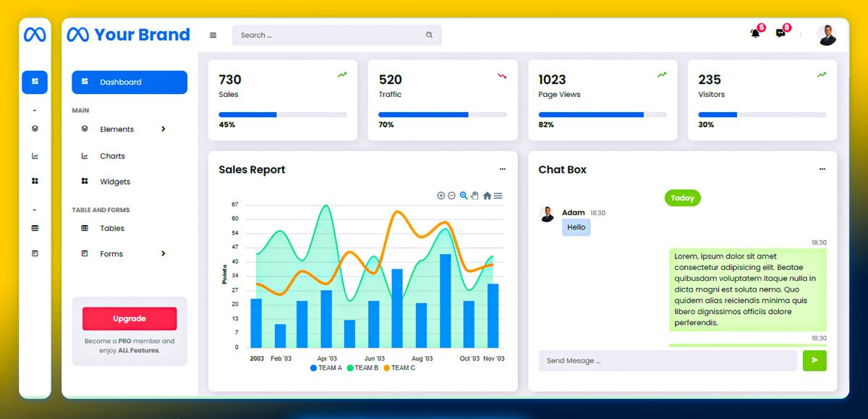This screenshot has height=419, width=868.
Task: Open the Sales Report options ellipsis menu
Action: point(503,169)
